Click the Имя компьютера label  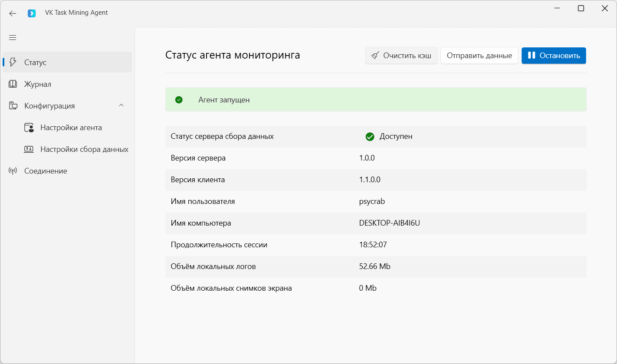(x=201, y=223)
